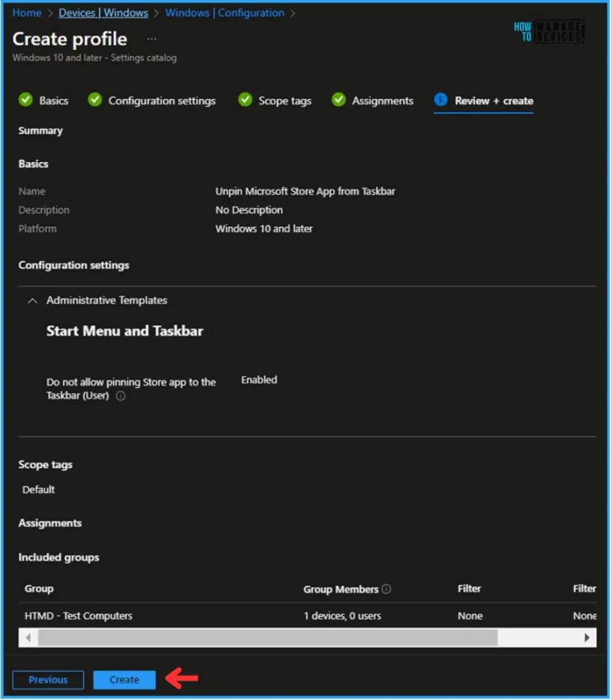Select the Assignments tab

click(383, 100)
